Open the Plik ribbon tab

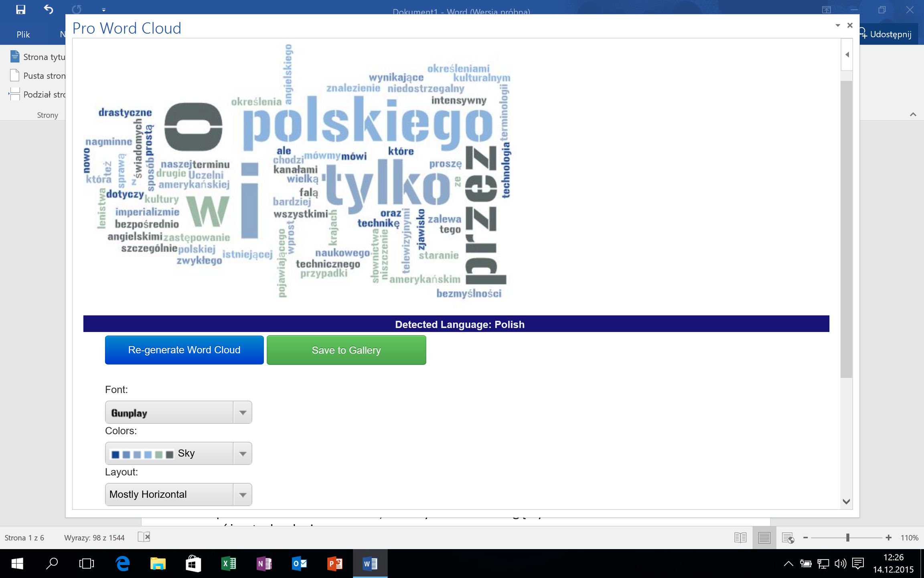pyautogui.click(x=23, y=34)
